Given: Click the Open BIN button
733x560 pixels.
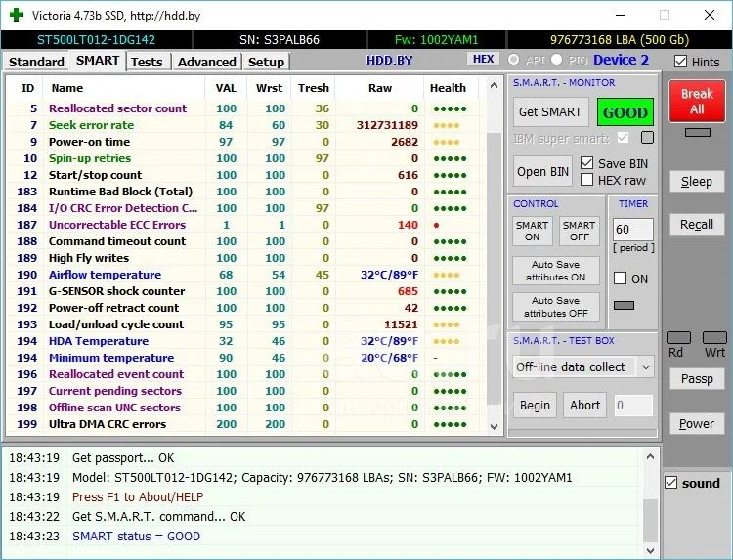Looking at the screenshot, I should click(x=542, y=172).
